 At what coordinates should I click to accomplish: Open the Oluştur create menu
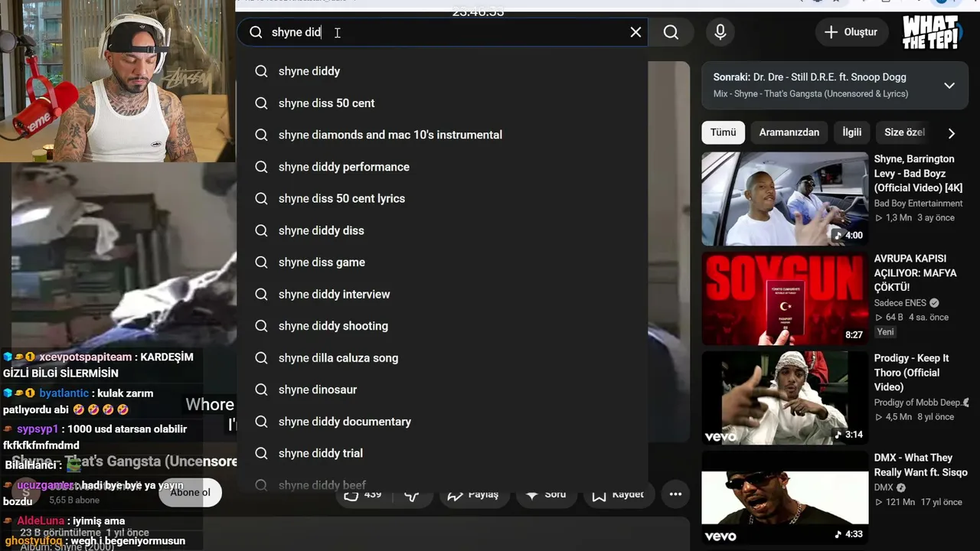(851, 32)
